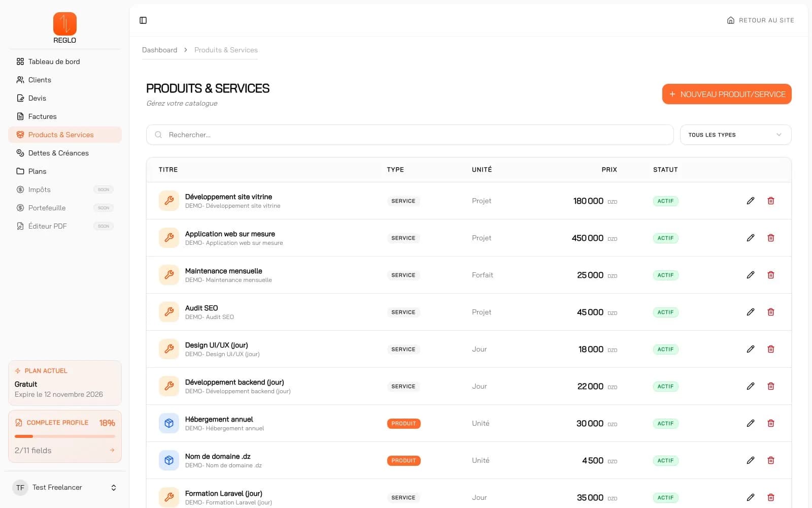Viewport: 812px width, 508px height.
Task: Click the Forfait unit for Maintenance mensuelle
Action: (482, 275)
